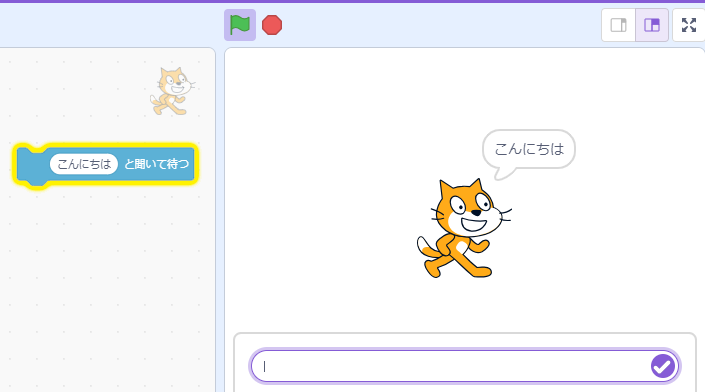Enter full screen stage mode
705x392 pixels.
[688, 25]
